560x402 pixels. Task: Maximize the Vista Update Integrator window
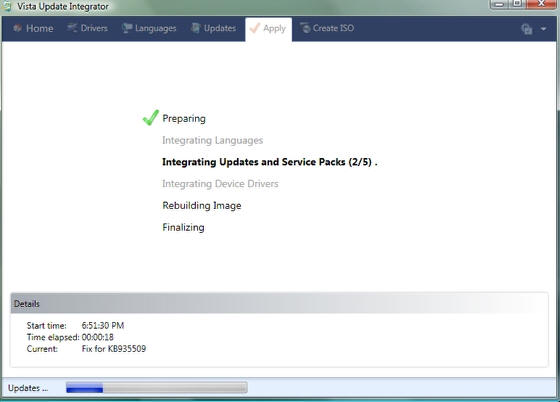(517, 4)
